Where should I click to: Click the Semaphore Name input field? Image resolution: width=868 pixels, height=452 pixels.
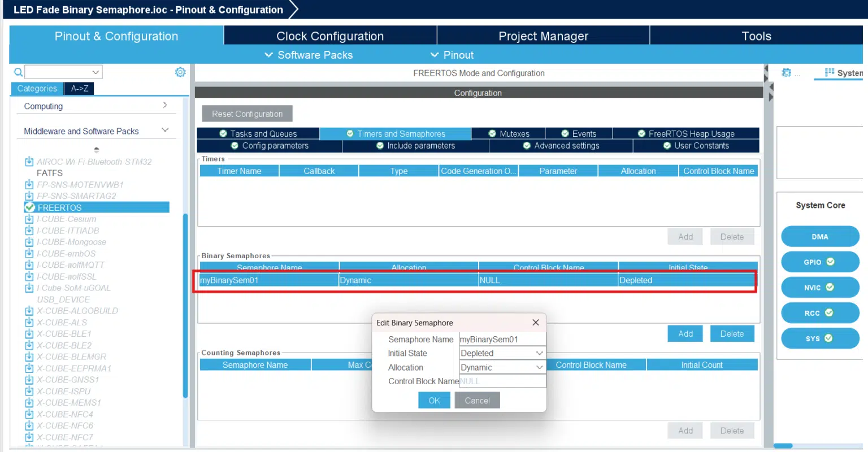click(x=502, y=339)
